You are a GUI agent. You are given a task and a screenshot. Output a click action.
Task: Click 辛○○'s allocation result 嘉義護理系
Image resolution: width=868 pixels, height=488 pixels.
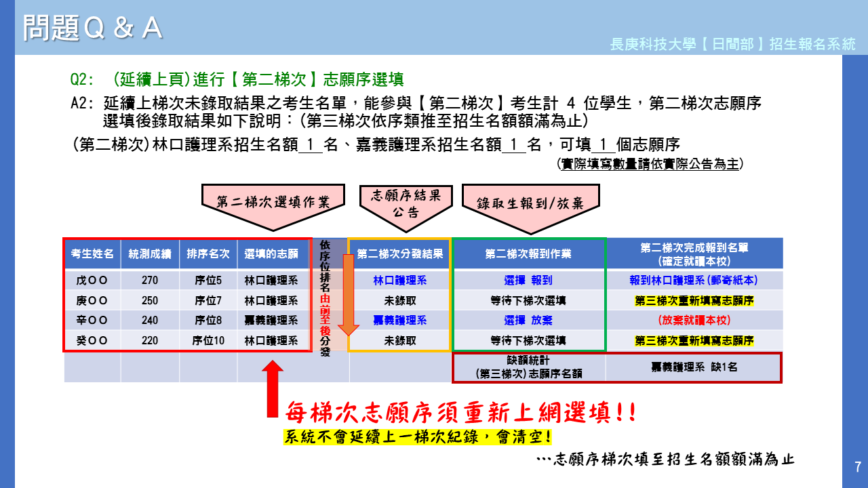(400, 320)
